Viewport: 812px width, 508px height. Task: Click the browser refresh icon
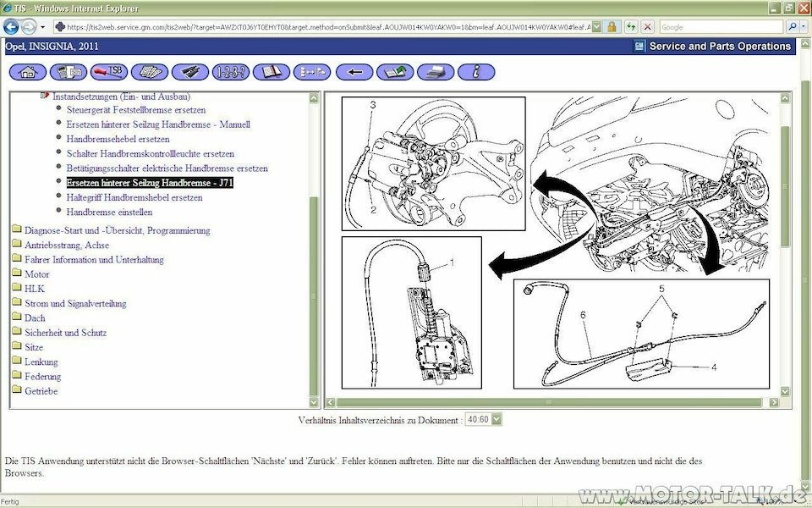click(x=629, y=27)
